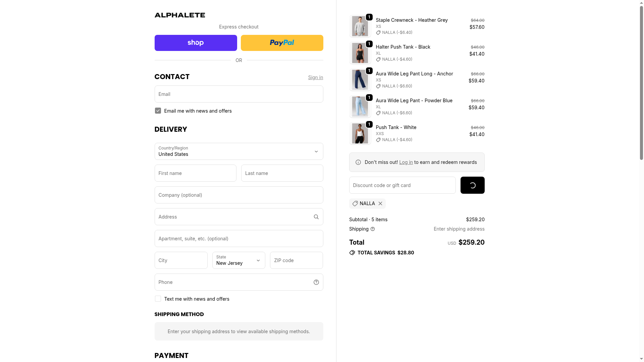Click the rewards info circle icon
Screen dimensions: 644x362
pos(358,162)
